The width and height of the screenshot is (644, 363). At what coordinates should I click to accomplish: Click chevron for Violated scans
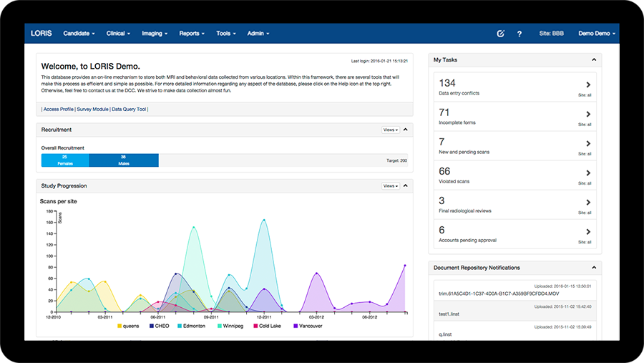(589, 173)
